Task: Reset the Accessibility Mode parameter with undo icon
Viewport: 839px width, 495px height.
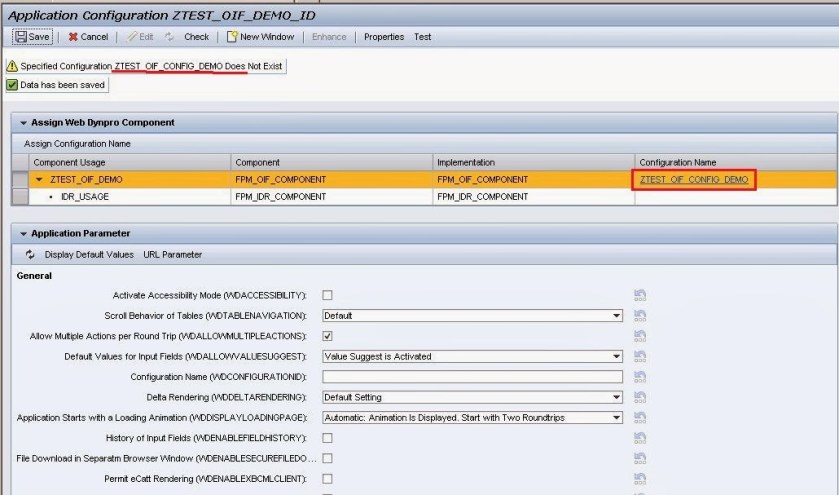Action: pos(640,295)
